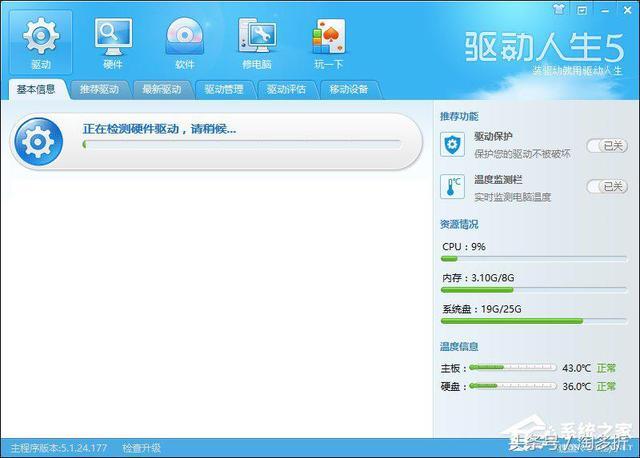Switch to the 移动设备 tab
This screenshot has width=640, height=458.
[349, 89]
